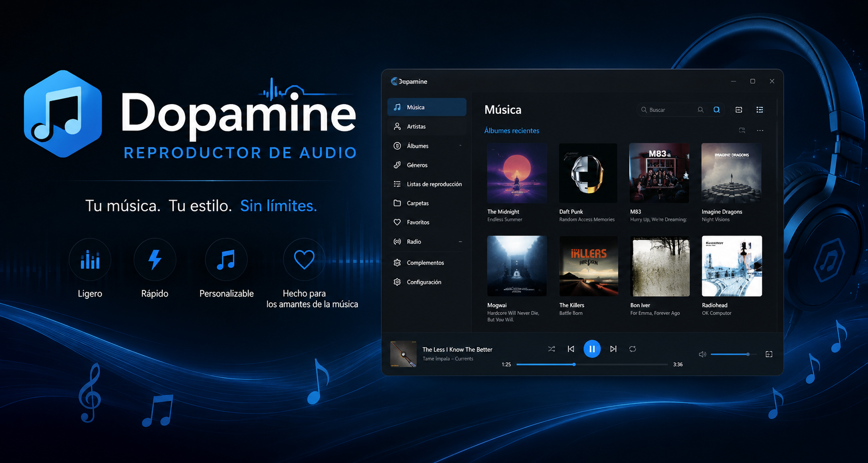Click the Álbumes recientes heading link
Image resolution: width=868 pixels, height=463 pixels.
coord(512,130)
